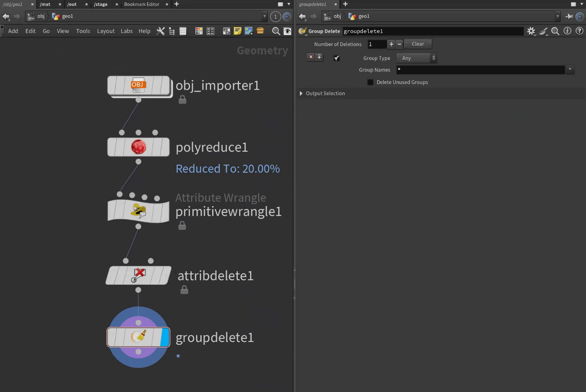586x392 pixels.
Task: Click the network box icon in toolbar
Action: pos(226,31)
